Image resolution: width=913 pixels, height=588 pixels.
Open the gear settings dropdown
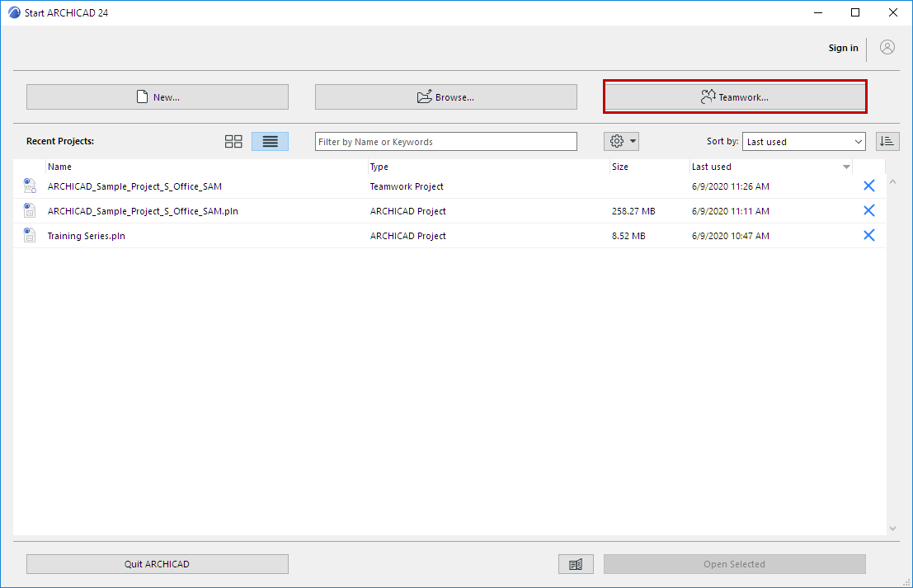[x=621, y=142]
